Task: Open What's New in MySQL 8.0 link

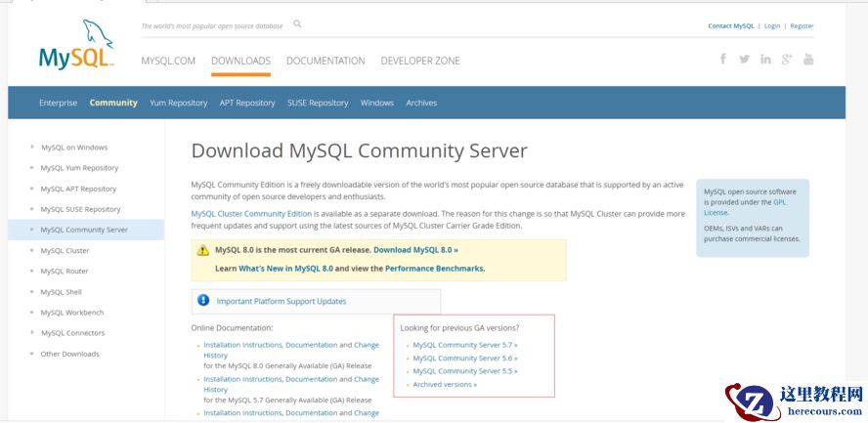Action: (x=285, y=269)
